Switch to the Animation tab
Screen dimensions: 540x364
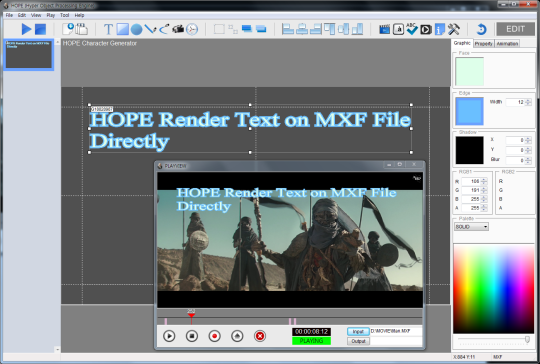(x=507, y=44)
